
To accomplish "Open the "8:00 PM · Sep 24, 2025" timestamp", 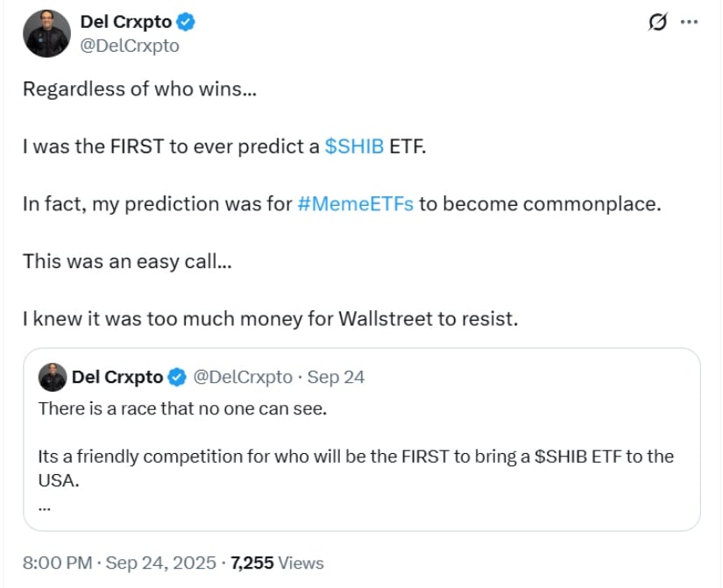I will pos(119,563).
